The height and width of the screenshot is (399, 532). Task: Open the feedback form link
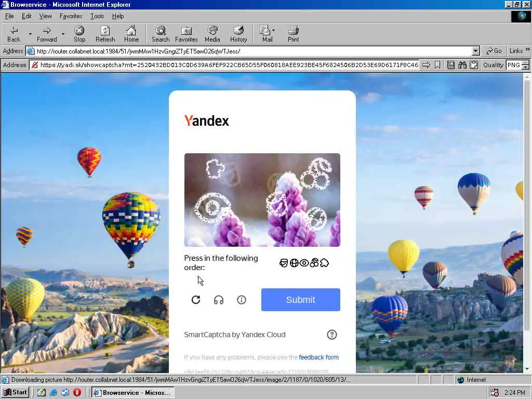click(x=318, y=357)
